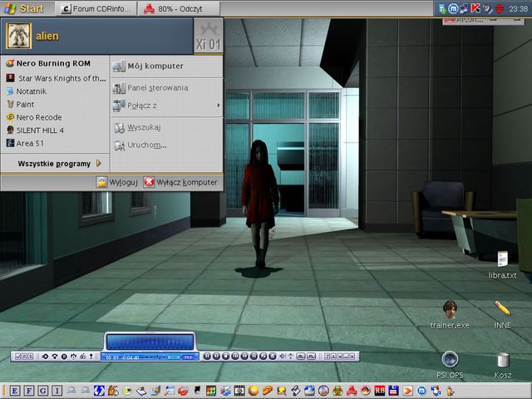Screen dimensions: 532x399
Task: Click the film strip launcher icon
Action: coord(239,391)
